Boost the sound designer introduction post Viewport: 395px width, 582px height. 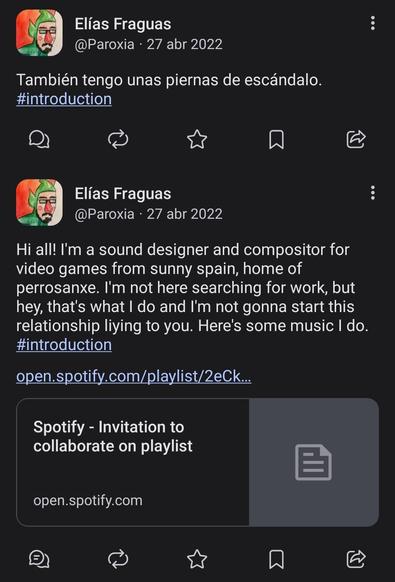tap(118, 559)
